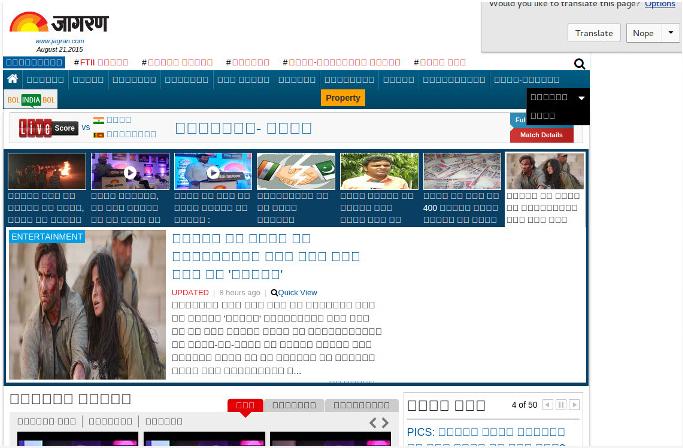Play the video on second carousel thumbnail

(x=130, y=173)
